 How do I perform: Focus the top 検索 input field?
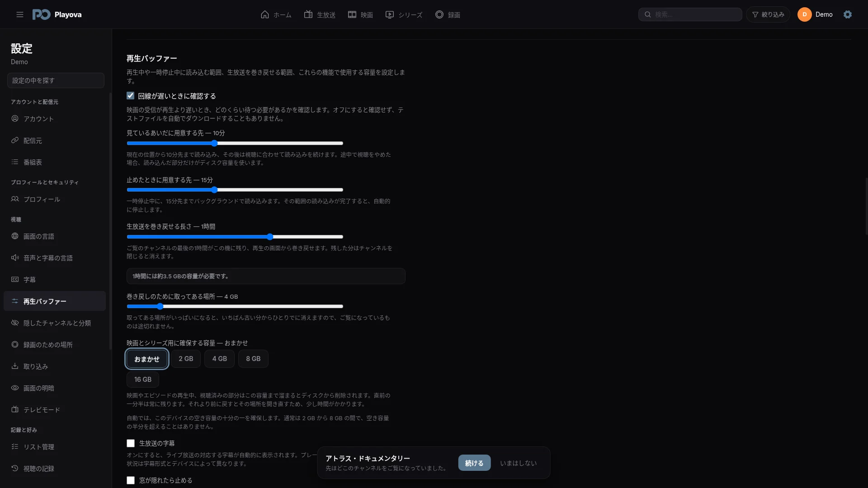pyautogui.click(x=690, y=14)
